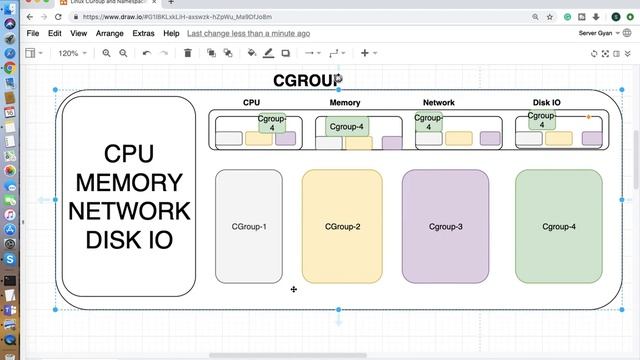Click the To Back icon
640x360 pixels.
(228, 53)
